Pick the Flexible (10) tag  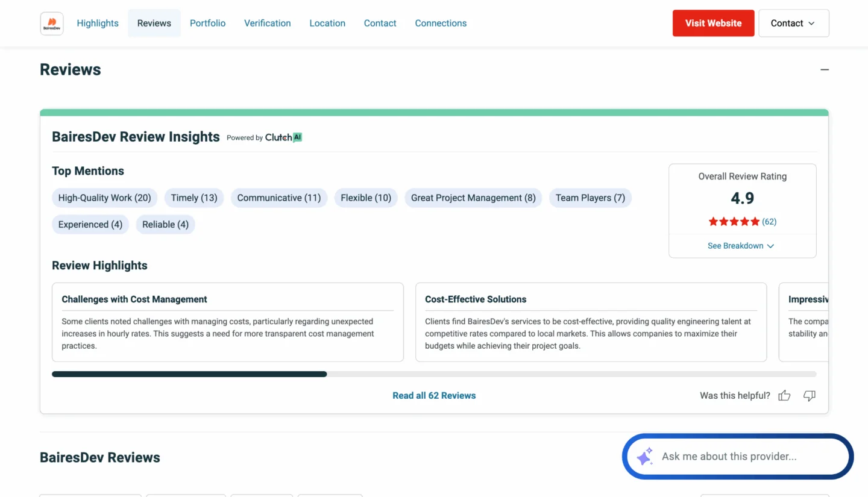pos(366,198)
